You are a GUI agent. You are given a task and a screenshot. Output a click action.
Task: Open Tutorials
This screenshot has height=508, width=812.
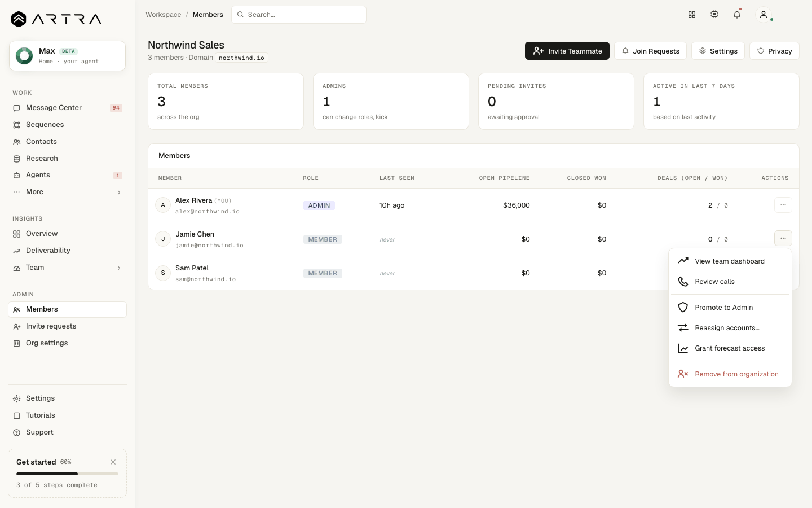67,415
